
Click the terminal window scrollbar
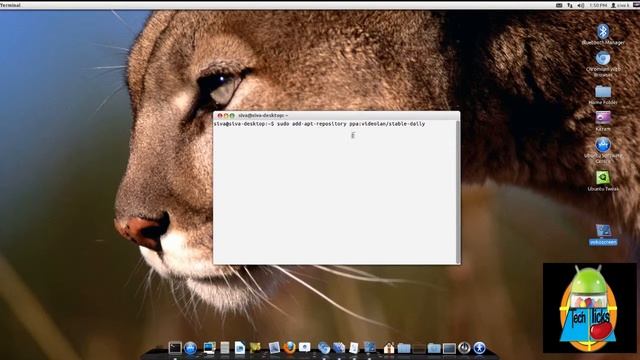(458, 192)
